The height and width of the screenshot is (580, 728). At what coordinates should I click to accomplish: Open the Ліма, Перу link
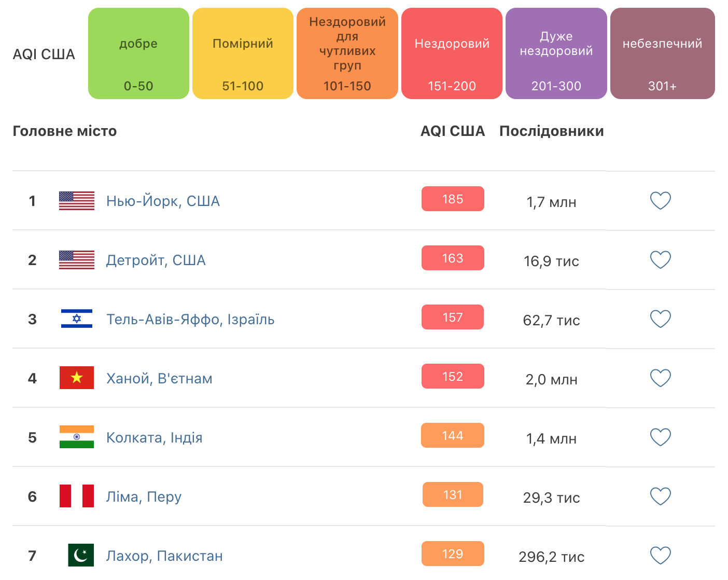click(144, 496)
